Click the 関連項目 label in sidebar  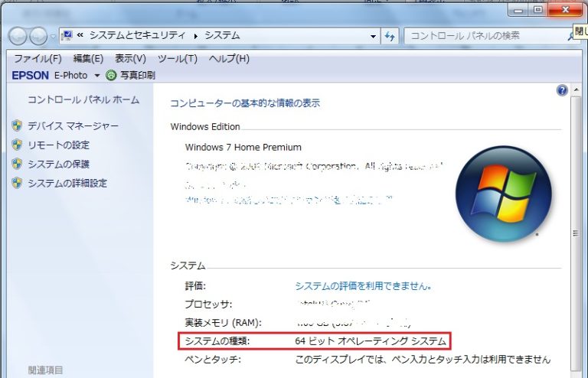pyautogui.click(x=45, y=370)
